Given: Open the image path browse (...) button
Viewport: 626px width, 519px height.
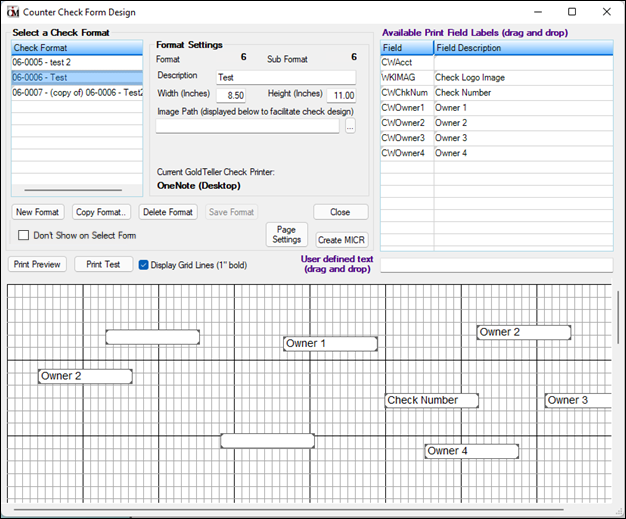Looking at the screenshot, I should click(350, 126).
